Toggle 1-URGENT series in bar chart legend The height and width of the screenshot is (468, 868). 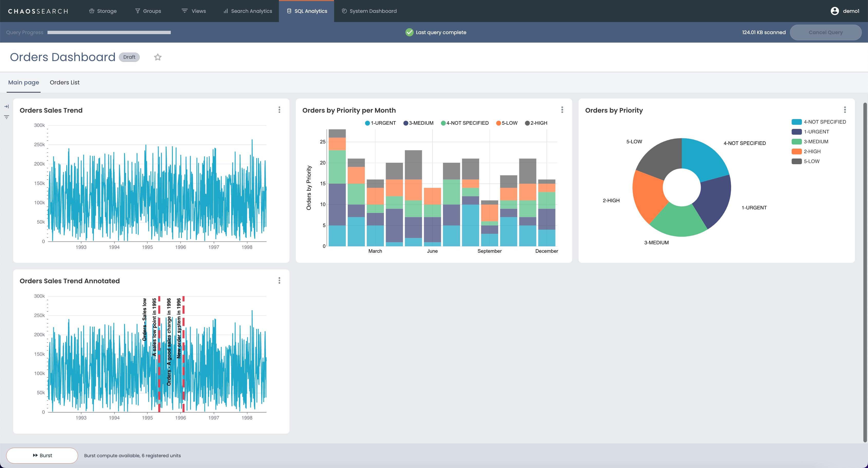tap(380, 123)
